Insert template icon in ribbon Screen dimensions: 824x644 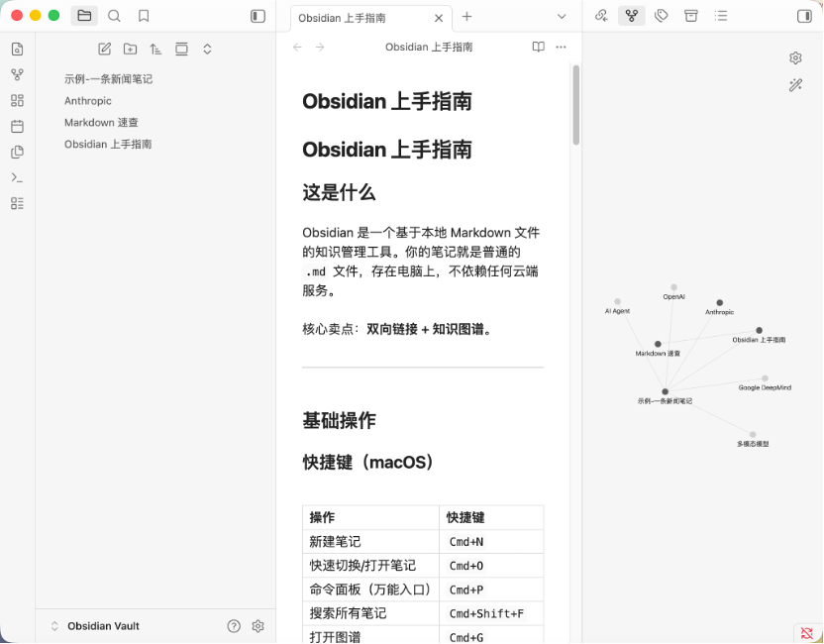(18, 152)
